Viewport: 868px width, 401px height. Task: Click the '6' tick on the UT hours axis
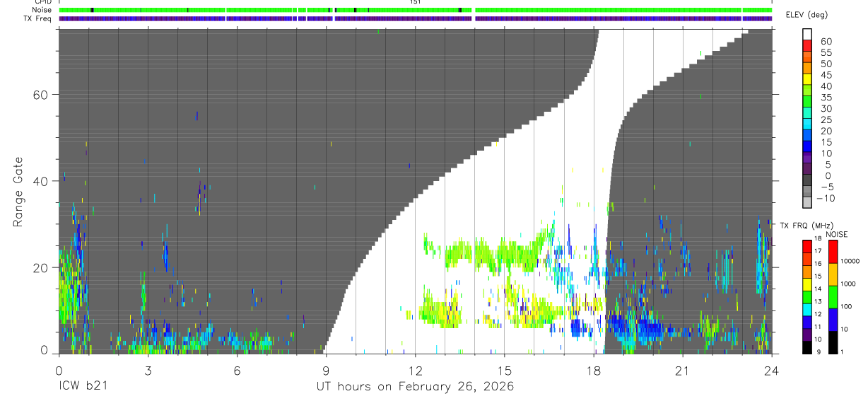237,370
